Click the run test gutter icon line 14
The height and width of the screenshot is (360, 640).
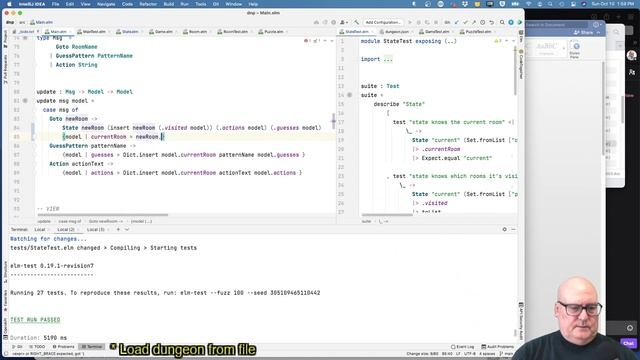coord(349,95)
